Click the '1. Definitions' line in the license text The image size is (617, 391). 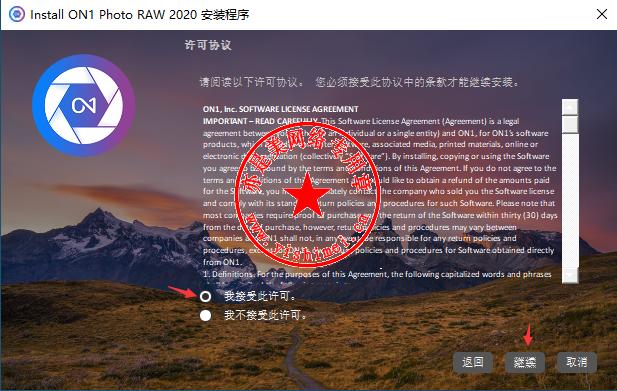pyautogui.click(x=377, y=274)
